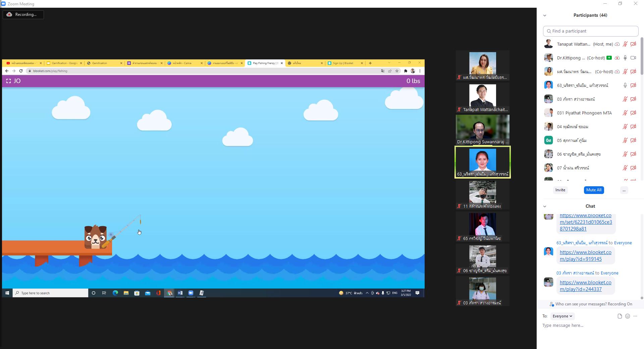644x349 pixels.
Task: Click recording cloud icon for Dr.Kittipong
Action: click(617, 58)
